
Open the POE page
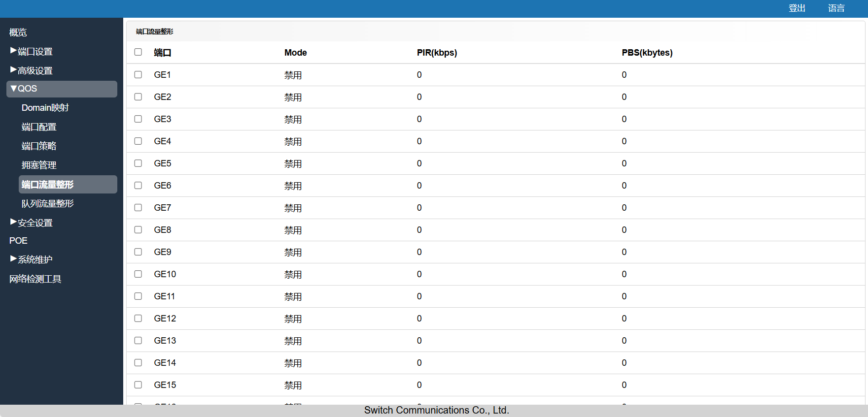coord(18,241)
